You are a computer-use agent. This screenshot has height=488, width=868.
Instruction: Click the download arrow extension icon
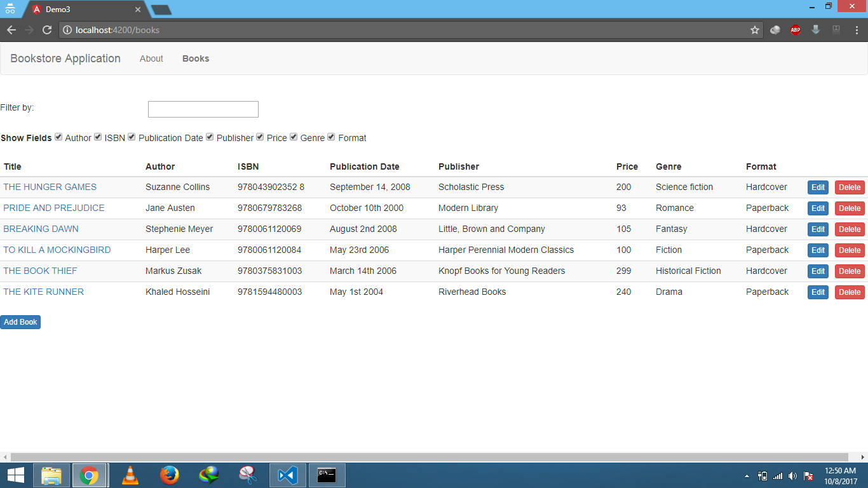[816, 30]
